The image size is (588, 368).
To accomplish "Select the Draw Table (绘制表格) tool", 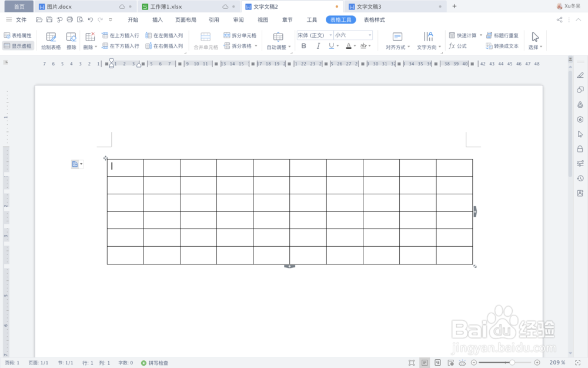I will [x=52, y=40].
